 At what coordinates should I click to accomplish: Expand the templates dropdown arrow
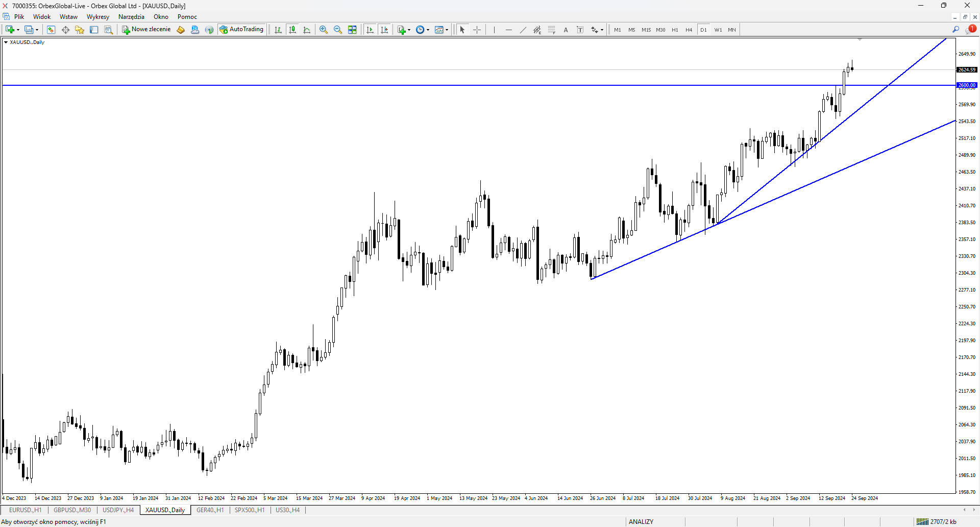click(x=447, y=30)
